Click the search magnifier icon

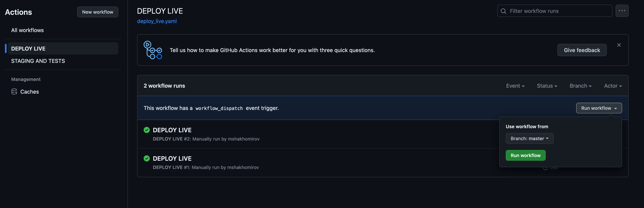(503, 11)
